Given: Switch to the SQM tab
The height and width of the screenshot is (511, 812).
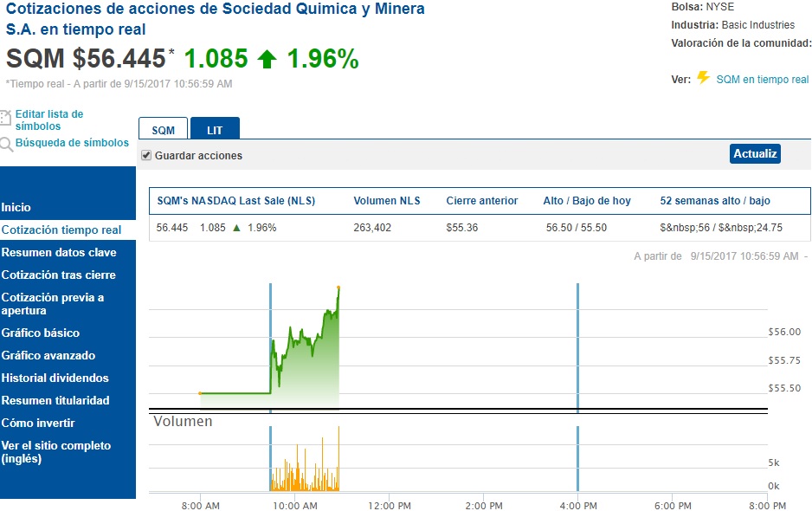Looking at the screenshot, I should coord(163,129).
